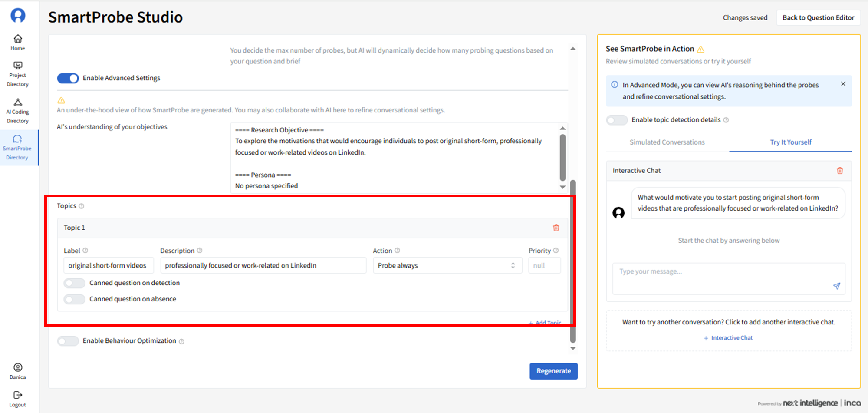
Task: Delete Topic 1 with trash icon
Action: [x=556, y=228]
